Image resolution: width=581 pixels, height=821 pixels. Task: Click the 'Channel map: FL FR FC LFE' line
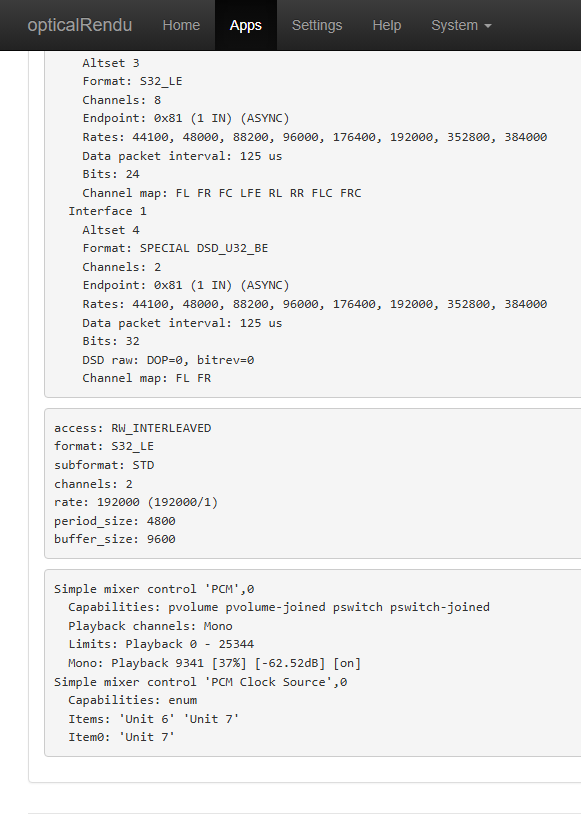pos(221,193)
